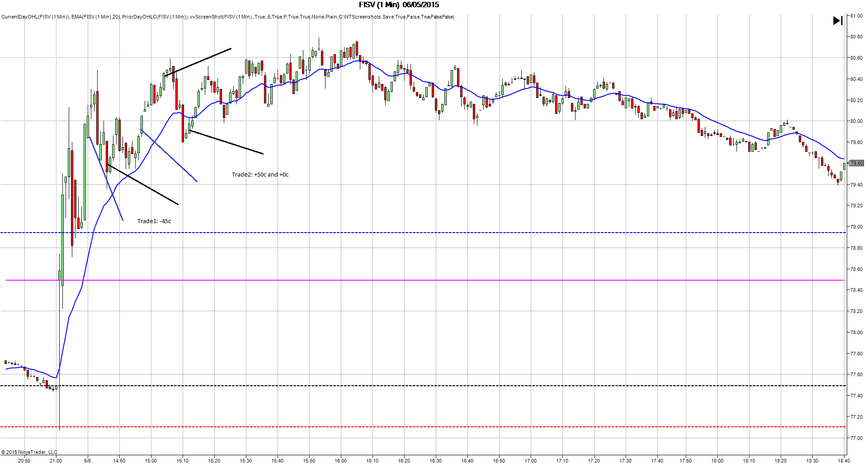
Task: Select the 'Trade1: -45c' annotation
Action: (154, 221)
